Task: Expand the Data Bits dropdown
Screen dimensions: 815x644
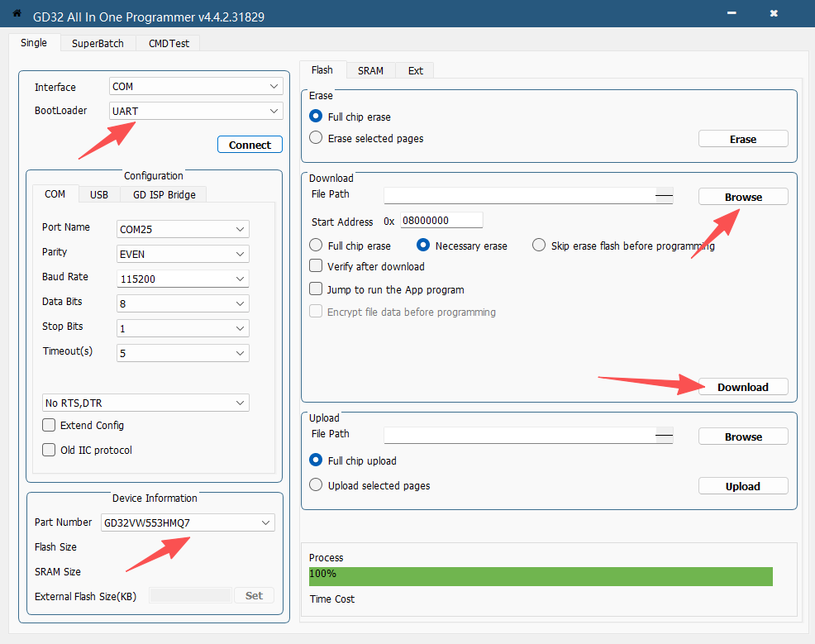Action: [183, 303]
